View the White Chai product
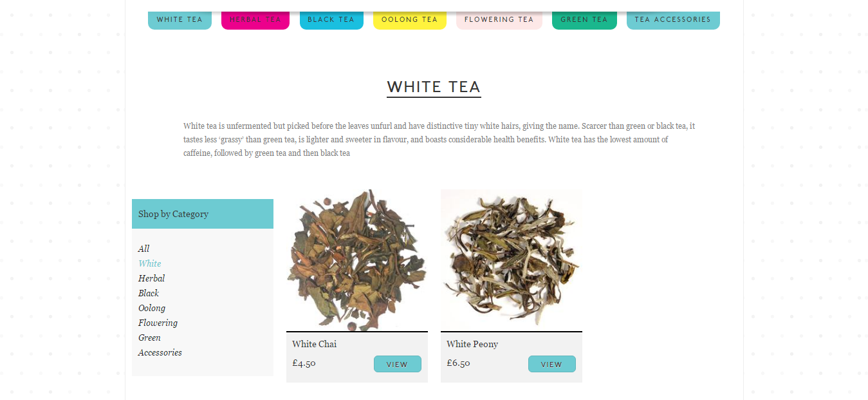Screen dimensions: 868x400 [x=398, y=364]
